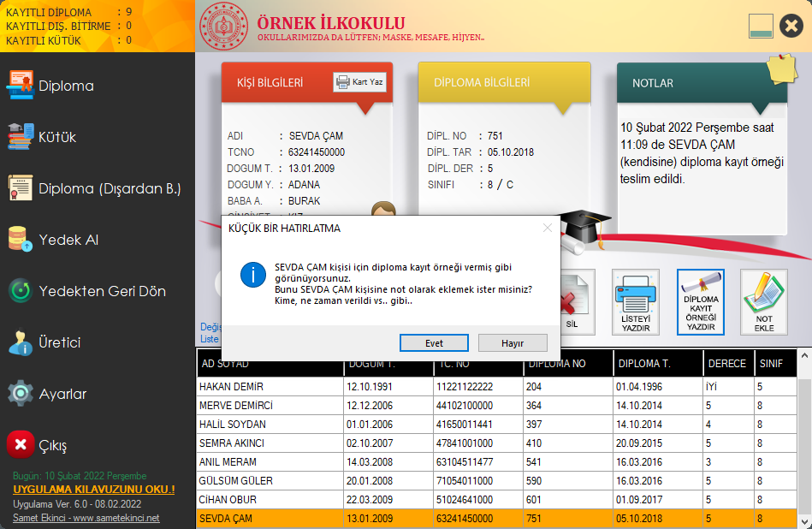Click the Kart Yaz button
812x529 pixels.
359,80
